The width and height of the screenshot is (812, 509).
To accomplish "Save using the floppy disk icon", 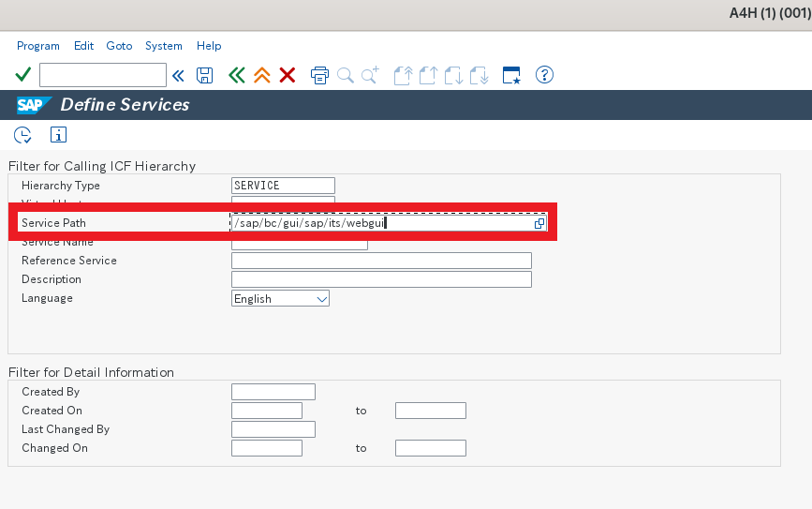I will pyautogui.click(x=204, y=76).
